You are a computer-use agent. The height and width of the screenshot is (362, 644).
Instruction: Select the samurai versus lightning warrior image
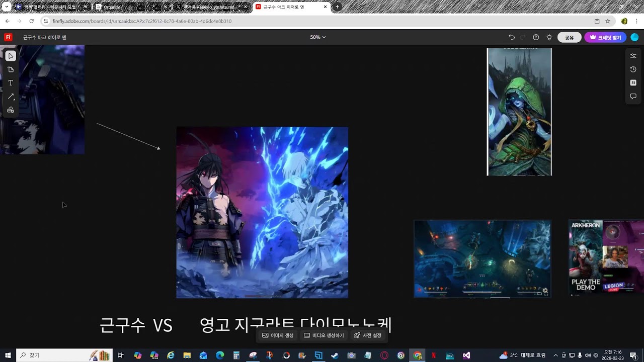coord(262,212)
